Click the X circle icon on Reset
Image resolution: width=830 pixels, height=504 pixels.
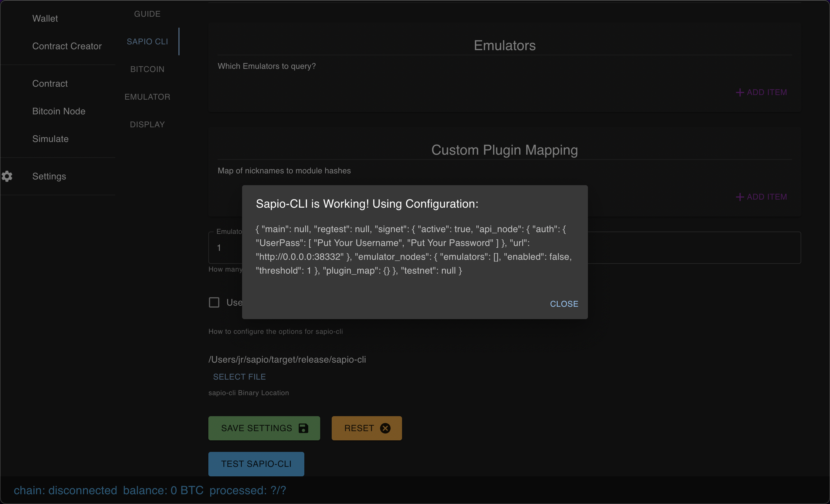coord(385,428)
